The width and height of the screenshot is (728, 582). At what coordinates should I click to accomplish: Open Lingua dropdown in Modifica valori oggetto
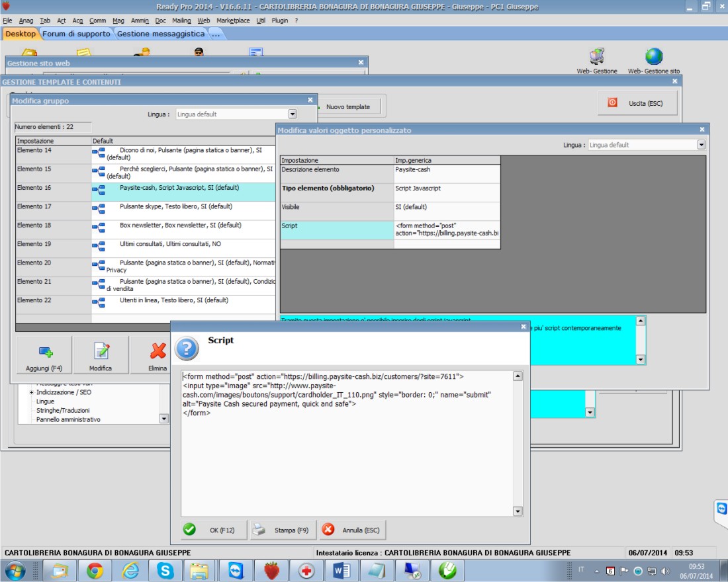(702, 145)
